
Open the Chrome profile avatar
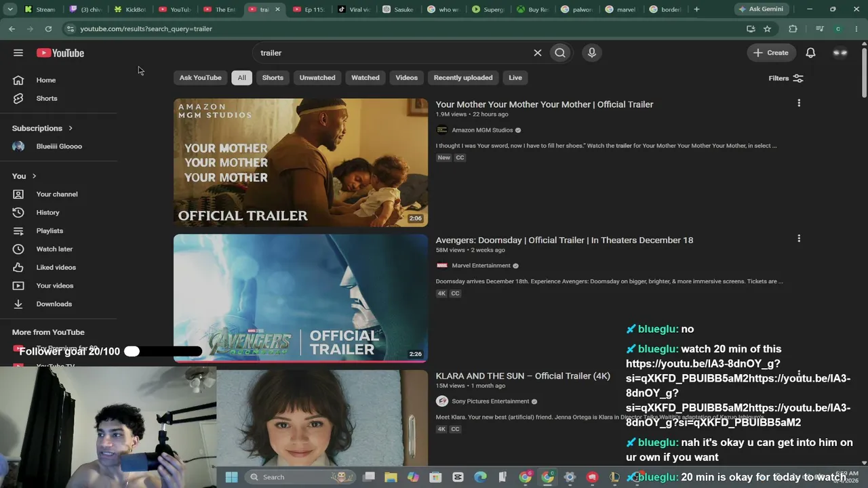click(x=838, y=29)
